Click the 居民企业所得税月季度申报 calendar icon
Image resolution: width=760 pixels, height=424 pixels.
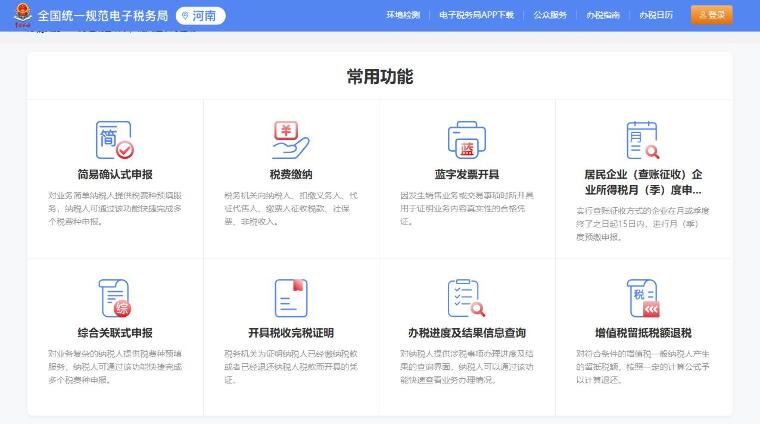tap(642, 140)
